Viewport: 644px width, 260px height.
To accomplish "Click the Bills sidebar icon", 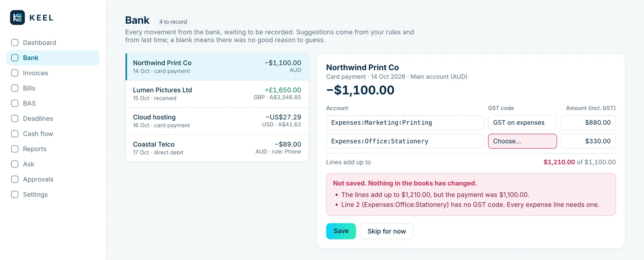I will (15, 88).
